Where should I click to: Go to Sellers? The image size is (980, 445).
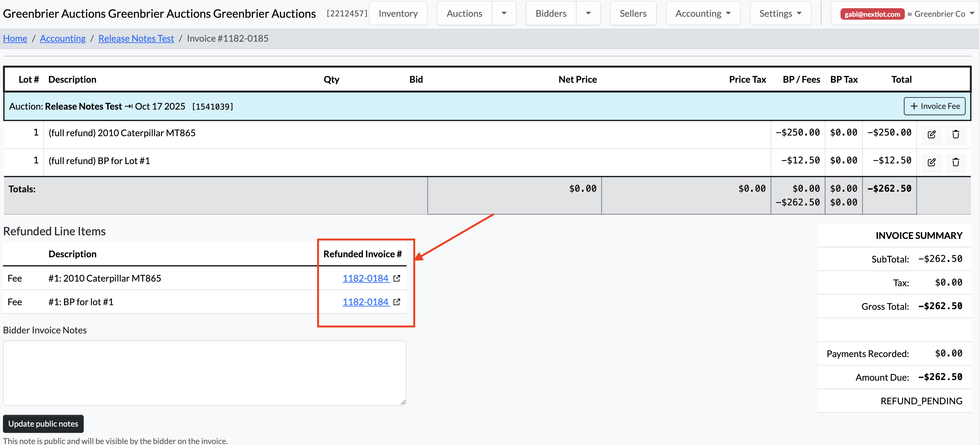633,13
